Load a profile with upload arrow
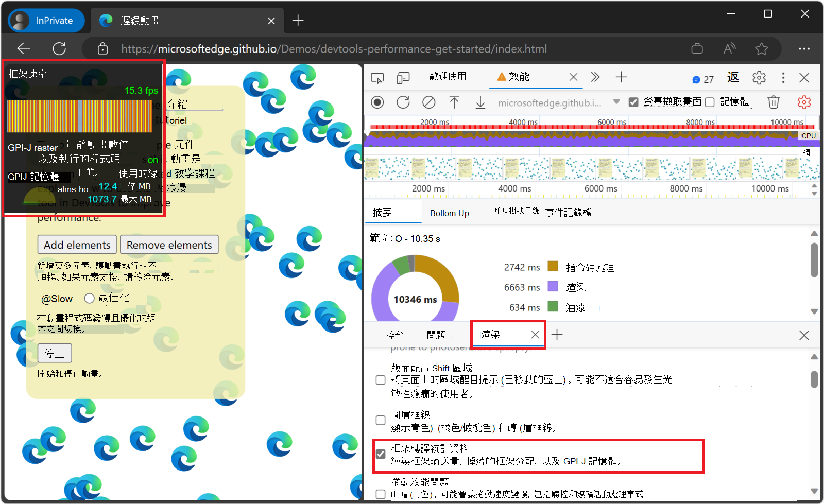Image resolution: width=824 pixels, height=504 pixels. click(454, 102)
